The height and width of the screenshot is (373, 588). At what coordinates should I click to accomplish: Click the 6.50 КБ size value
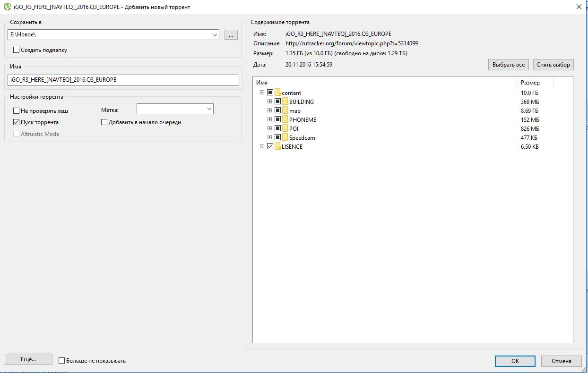530,147
